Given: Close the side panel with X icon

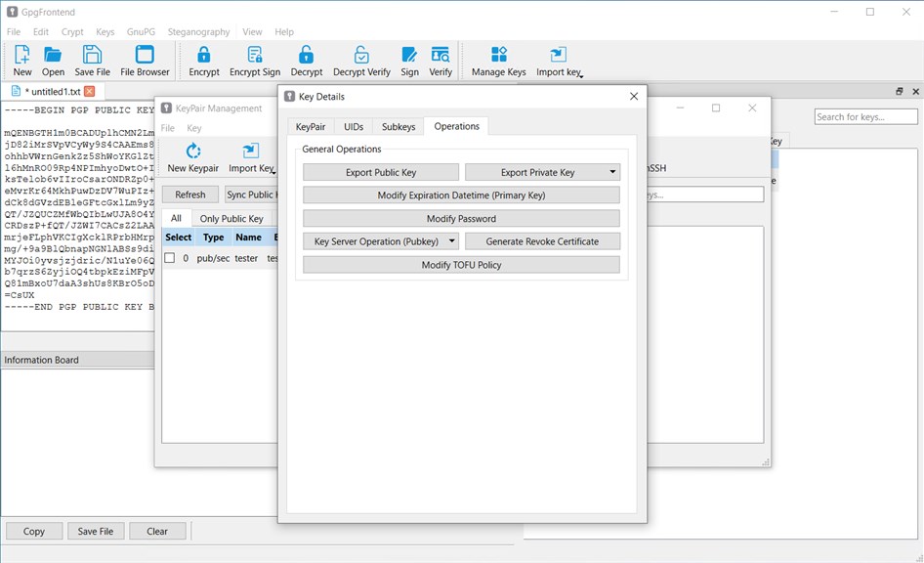Looking at the screenshot, I should coord(916,91).
